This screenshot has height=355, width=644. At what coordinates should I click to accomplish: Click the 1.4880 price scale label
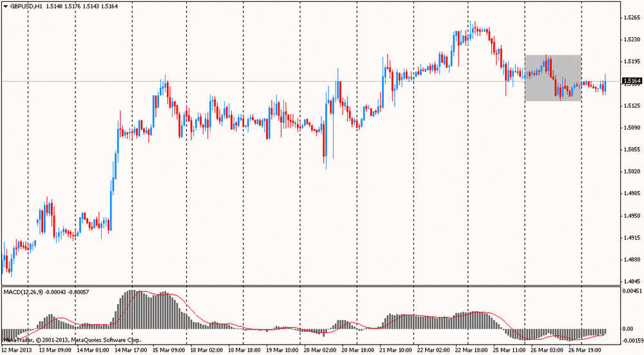(632, 259)
